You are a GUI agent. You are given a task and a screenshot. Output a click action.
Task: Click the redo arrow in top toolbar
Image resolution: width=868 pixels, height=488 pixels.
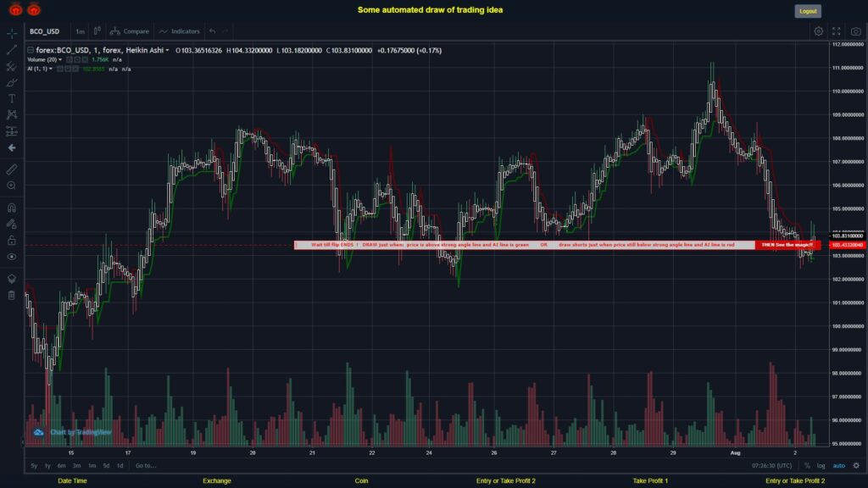click(x=225, y=31)
